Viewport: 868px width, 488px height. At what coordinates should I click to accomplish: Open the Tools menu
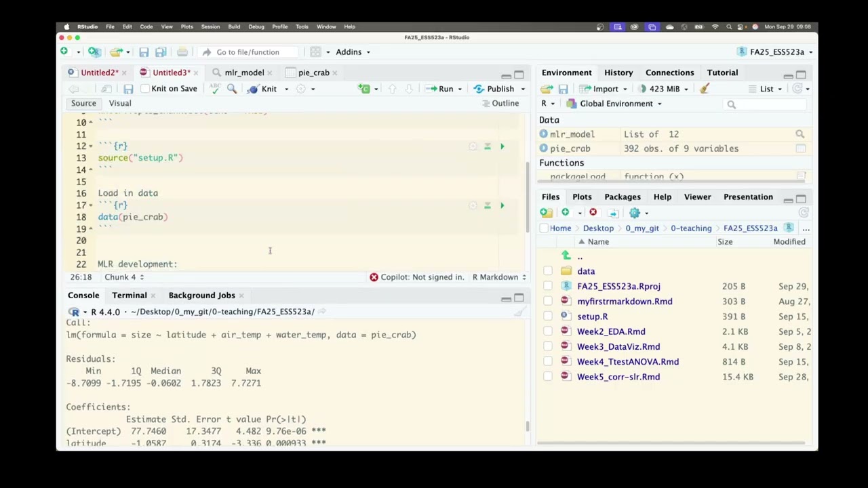pyautogui.click(x=302, y=26)
